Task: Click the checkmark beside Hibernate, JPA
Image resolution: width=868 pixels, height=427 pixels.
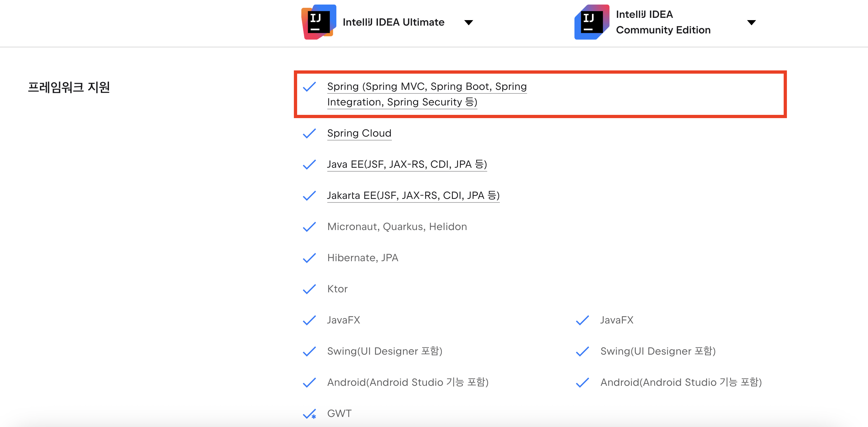Action: [309, 258]
